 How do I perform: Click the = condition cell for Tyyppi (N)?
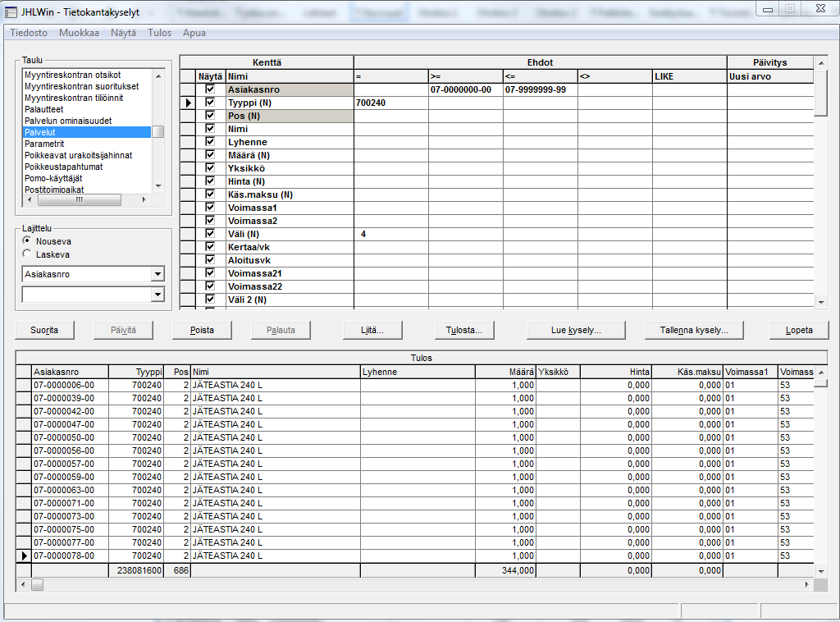[x=391, y=103]
